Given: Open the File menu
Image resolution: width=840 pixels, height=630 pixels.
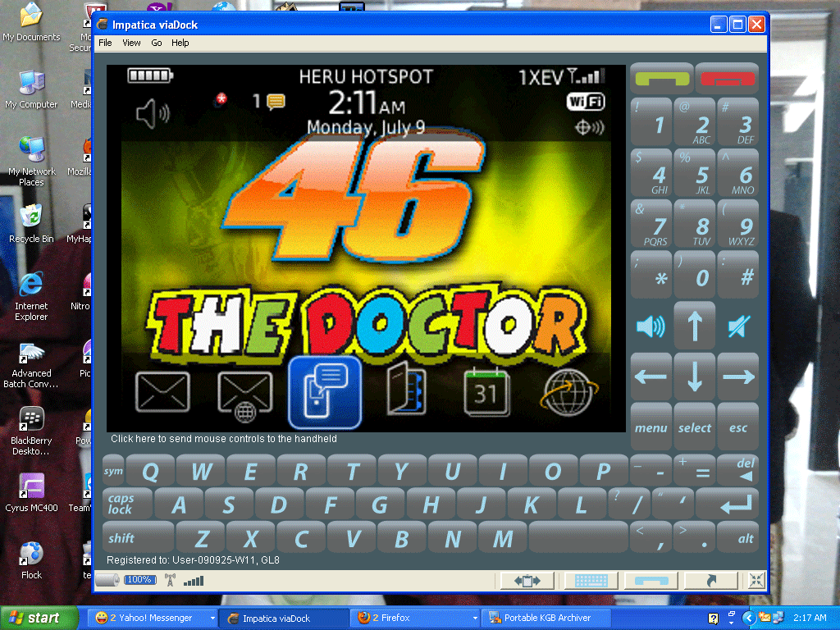Looking at the screenshot, I should tap(105, 43).
